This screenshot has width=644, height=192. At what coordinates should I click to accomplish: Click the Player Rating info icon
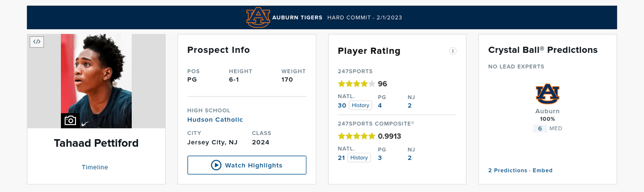point(452,51)
